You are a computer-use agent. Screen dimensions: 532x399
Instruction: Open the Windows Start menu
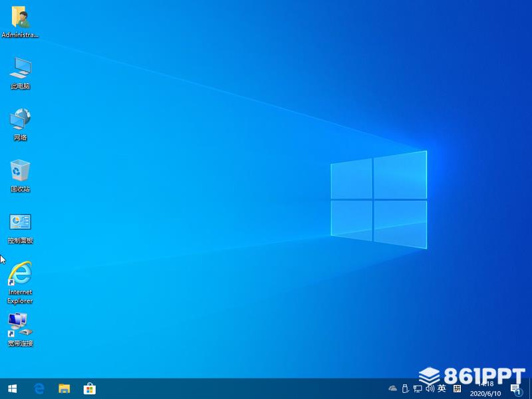[x=13, y=389]
